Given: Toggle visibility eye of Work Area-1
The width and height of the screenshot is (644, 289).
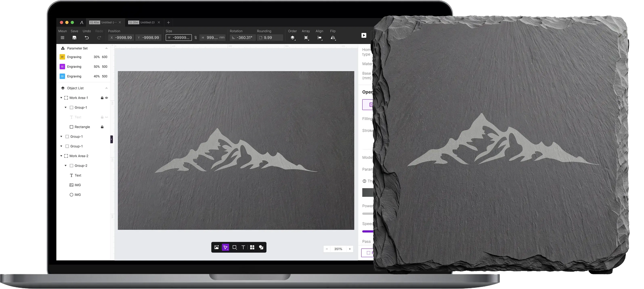Looking at the screenshot, I should point(107,98).
